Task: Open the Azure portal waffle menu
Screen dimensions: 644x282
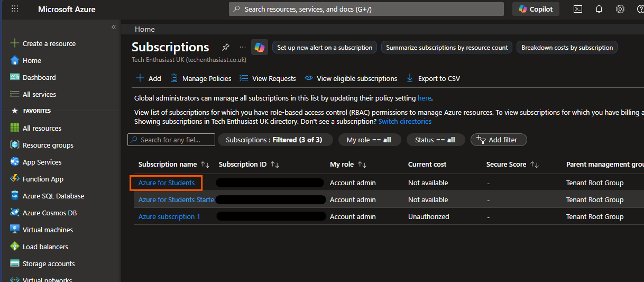Action: (15, 9)
